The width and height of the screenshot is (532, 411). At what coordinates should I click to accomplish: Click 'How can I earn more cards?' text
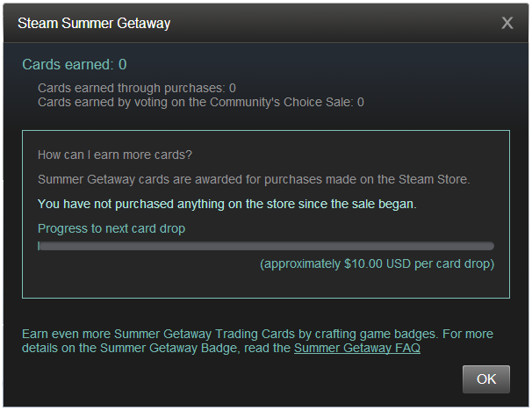click(x=115, y=155)
